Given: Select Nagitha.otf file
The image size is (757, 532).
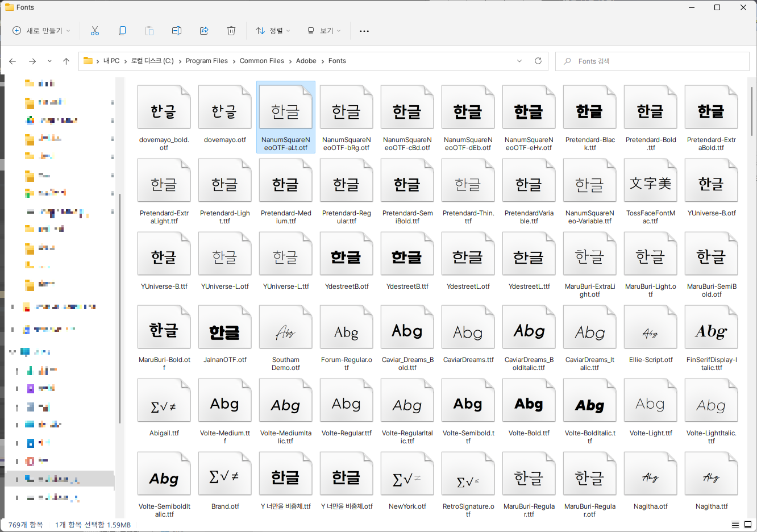Looking at the screenshot, I should click(650, 480).
